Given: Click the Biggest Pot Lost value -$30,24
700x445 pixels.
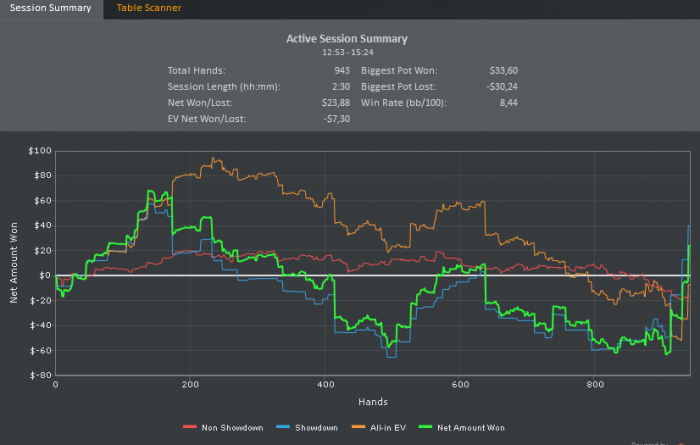Looking at the screenshot, I should 501,87.
